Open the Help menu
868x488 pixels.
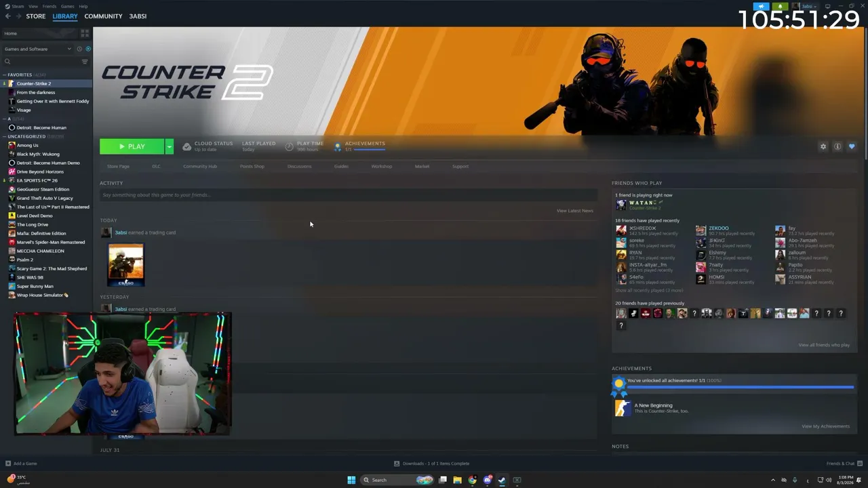point(83,6)
